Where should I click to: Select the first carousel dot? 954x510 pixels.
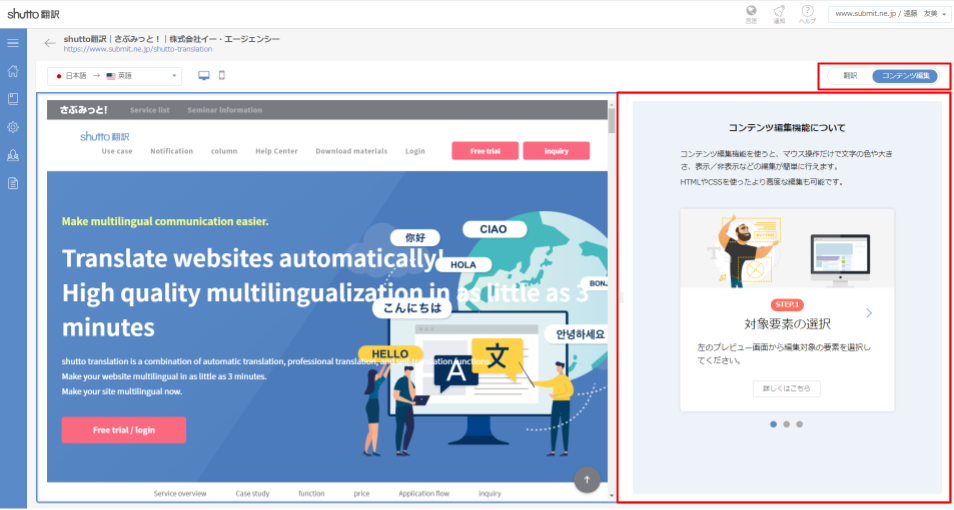773,424
